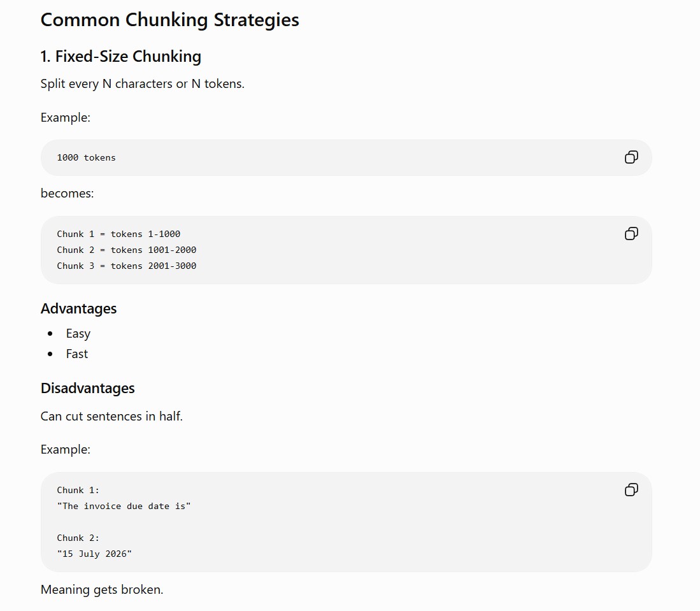Click "Split every N characters or N tokens."
The image size is (700, 611).
[x=143, y=84]
